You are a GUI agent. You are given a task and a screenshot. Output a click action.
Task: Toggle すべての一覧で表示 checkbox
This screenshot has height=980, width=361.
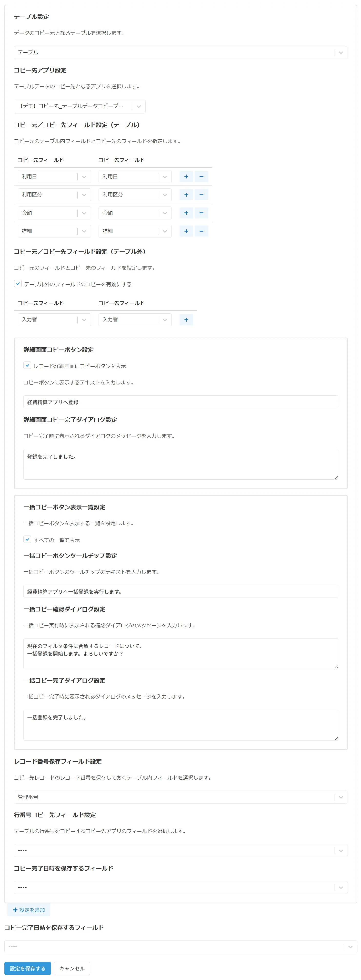pyautogui.click(x=27, y=539)
